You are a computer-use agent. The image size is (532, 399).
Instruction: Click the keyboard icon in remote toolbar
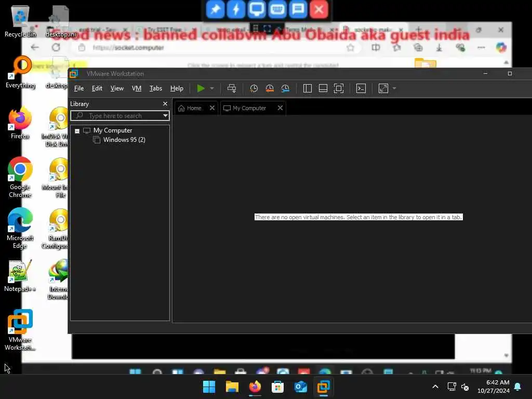point(277,9)
